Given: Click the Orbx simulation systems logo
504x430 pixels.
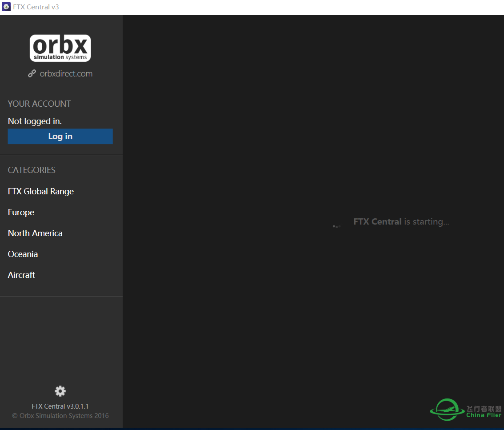Looking at the screenshot, I should coord(60,48).
